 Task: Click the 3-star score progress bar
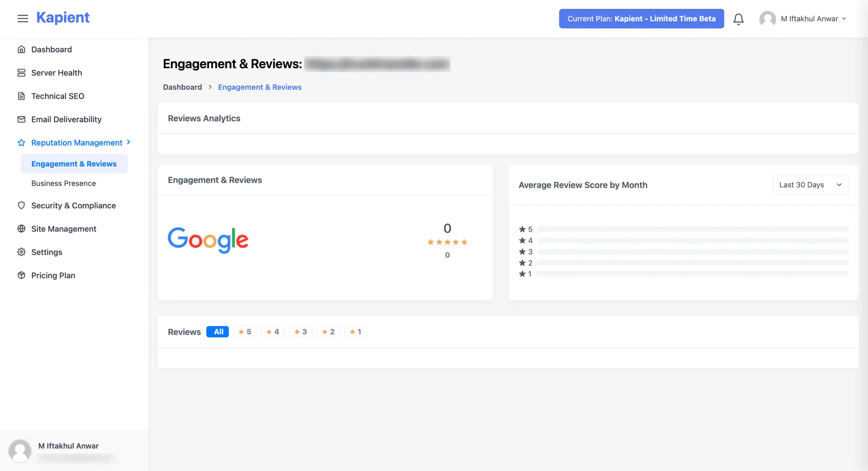click(693, 252)
